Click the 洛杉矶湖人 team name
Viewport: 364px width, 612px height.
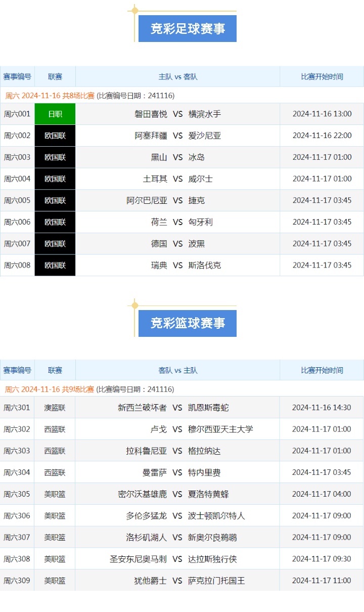[x=146, y=538]
